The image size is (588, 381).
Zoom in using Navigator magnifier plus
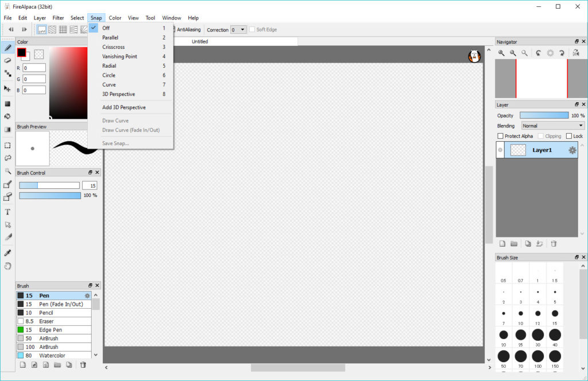501,53
